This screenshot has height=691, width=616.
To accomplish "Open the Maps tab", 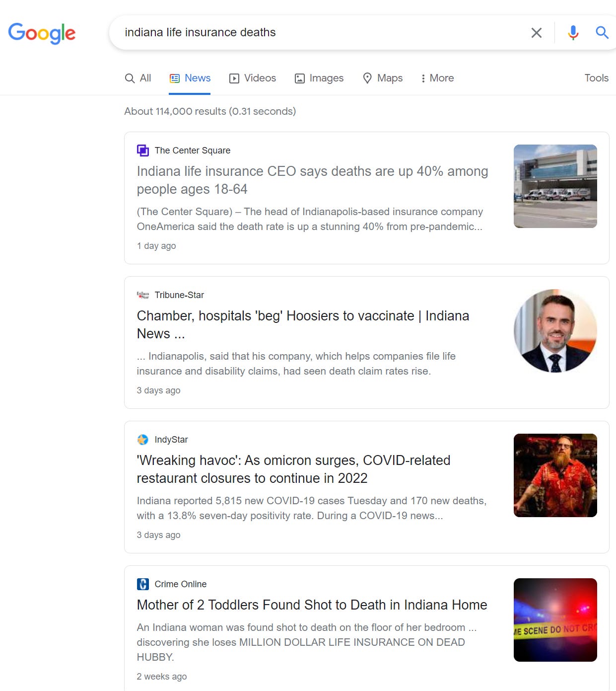I will click(383, 78).
